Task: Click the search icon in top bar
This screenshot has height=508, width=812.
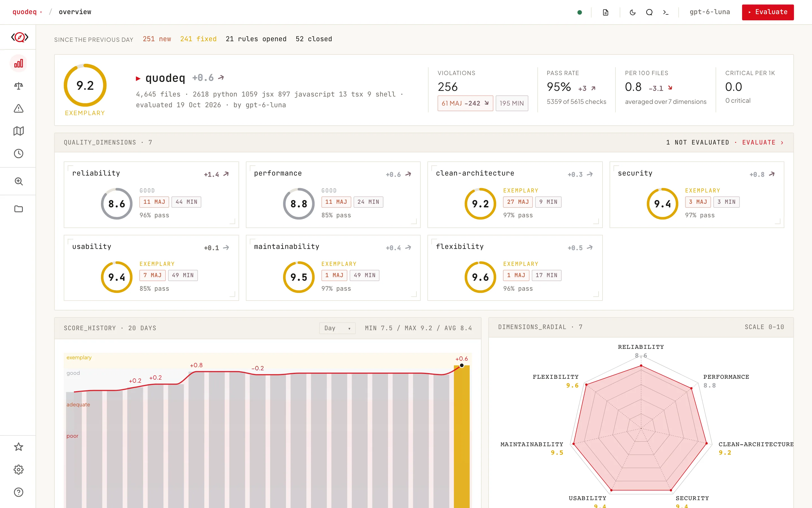Action: tap(649, 12)
